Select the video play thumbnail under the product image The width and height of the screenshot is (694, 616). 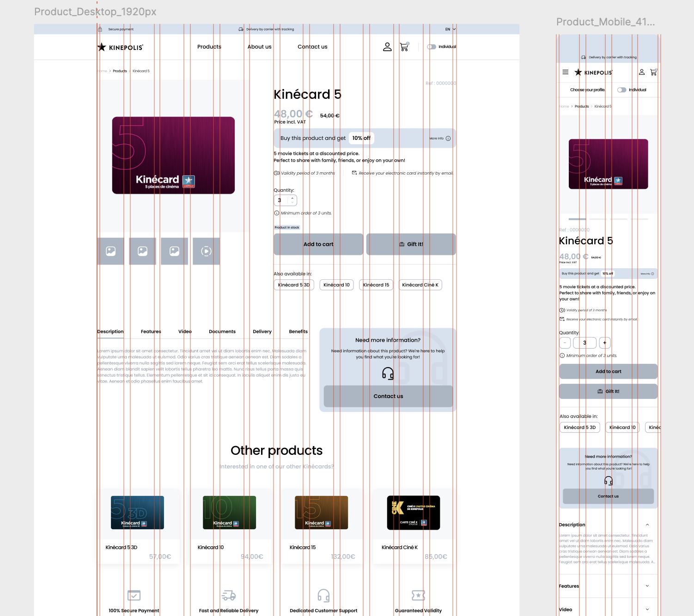point(206,251)
